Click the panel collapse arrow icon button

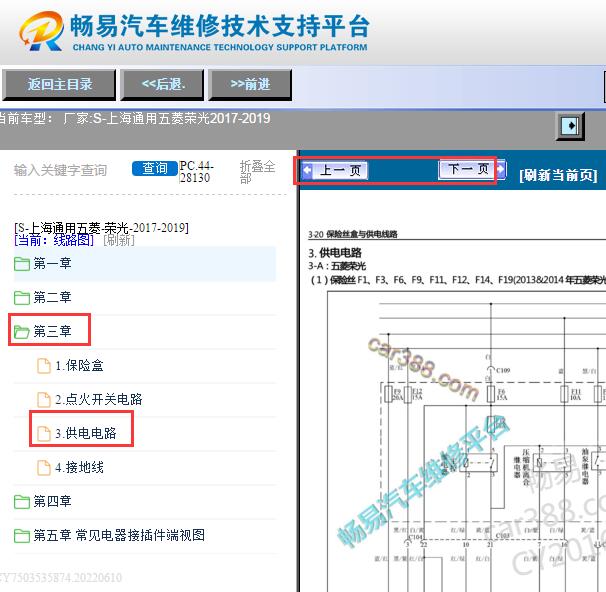tap(570, 126)
